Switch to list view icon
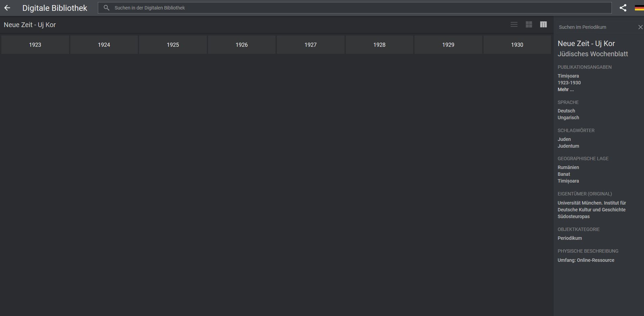 pyautogui.click(x=514, y=25)
